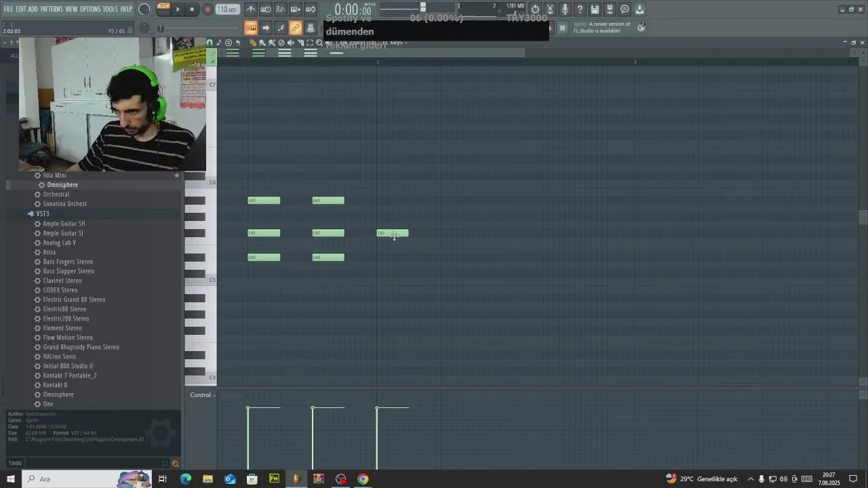Open the OPTIONS menu
868x488 pixels.
[x=90, y=9]
